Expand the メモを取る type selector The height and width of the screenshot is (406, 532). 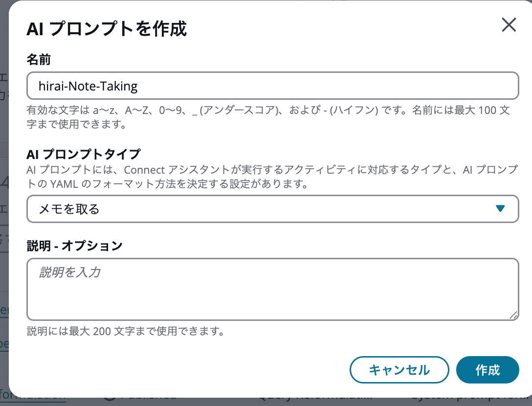[273, 209]
